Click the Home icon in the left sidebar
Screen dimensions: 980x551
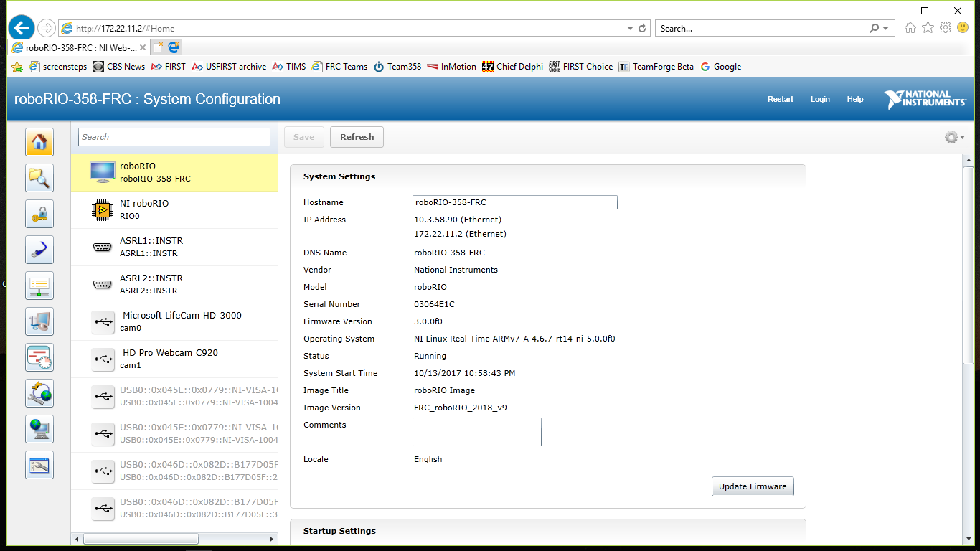coord(39,142)
